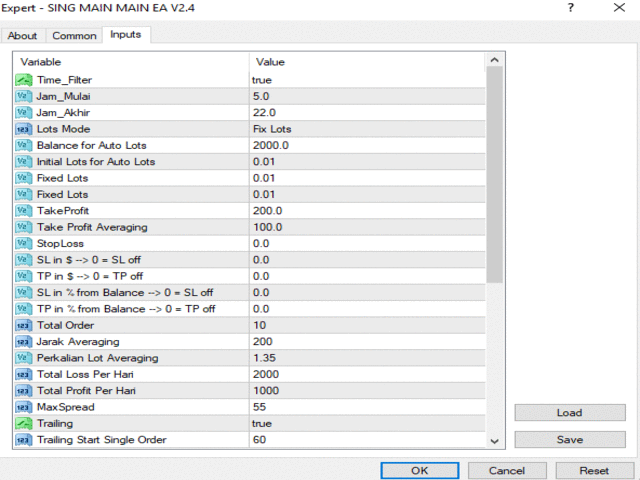Click the SL in $ row icon

(24, 260)
